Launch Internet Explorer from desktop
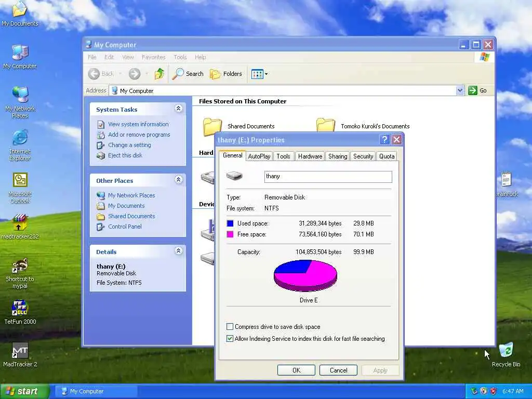 point(20,145)
